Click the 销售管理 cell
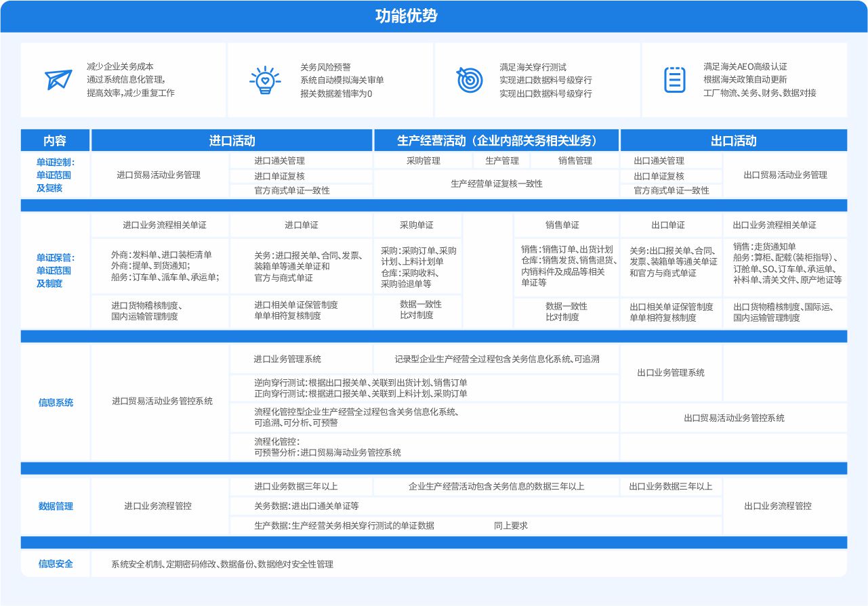 click(575, 160)
